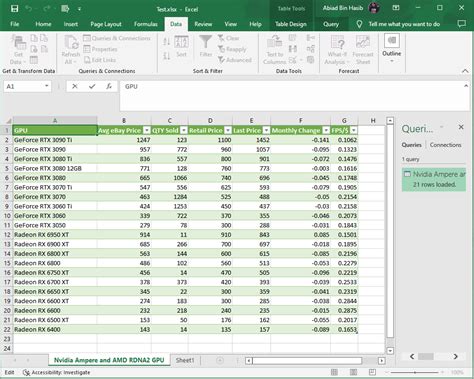Open the comments icon top right
474x379 pixels.
click(x=462, y=24)
